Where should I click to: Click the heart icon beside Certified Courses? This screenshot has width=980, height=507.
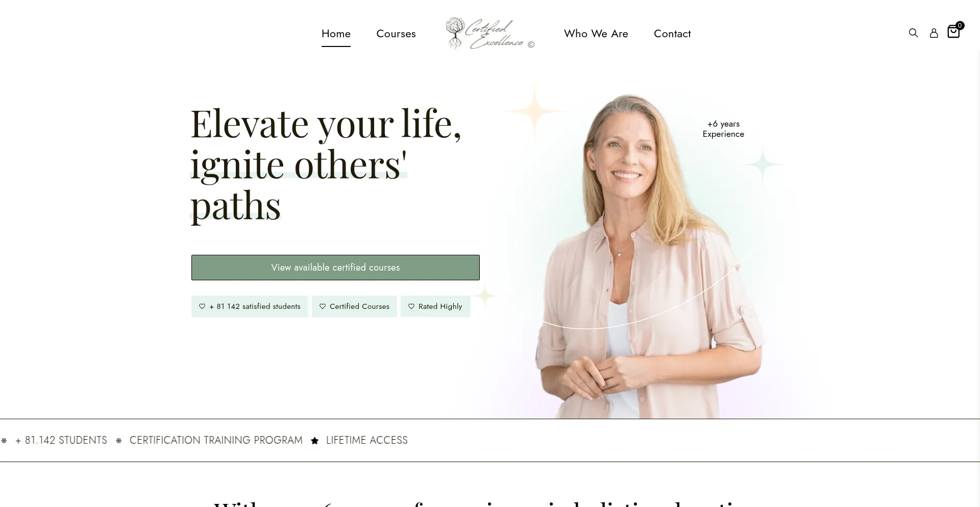(323, 306)
